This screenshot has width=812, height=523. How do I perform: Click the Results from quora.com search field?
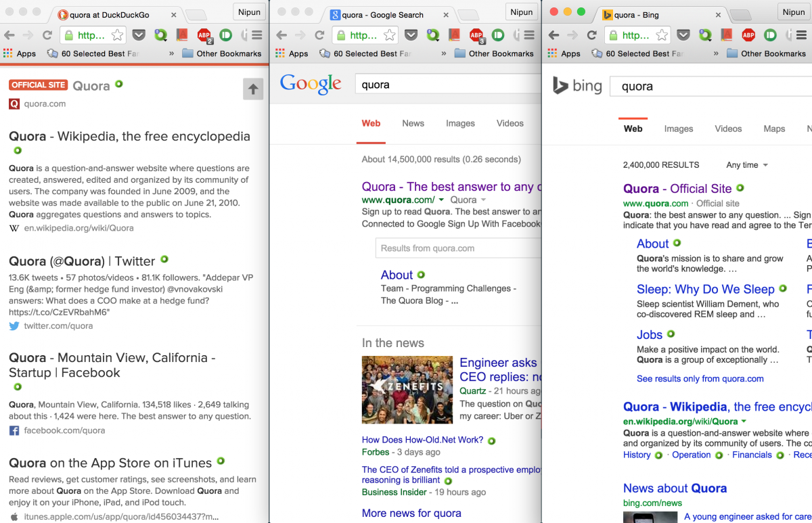458,248
